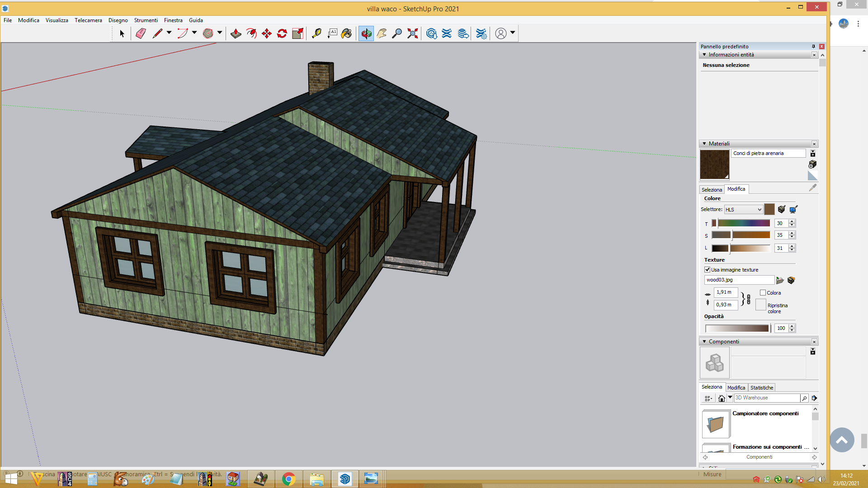868x488 pixels.
Task: Open the shape tool dropdown arrow
Action: pyautogui.click(x=220, y=33)
